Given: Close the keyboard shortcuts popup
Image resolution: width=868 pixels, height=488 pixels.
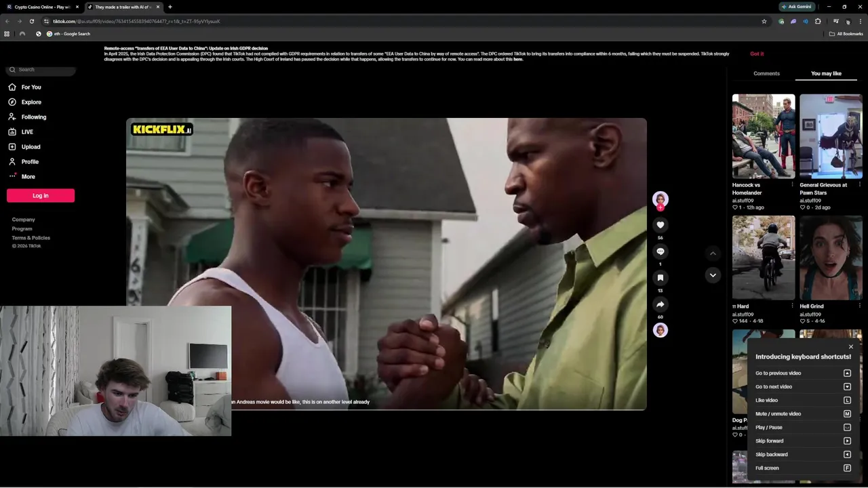Looking at the screenshot, I should (x=851, y=347).
